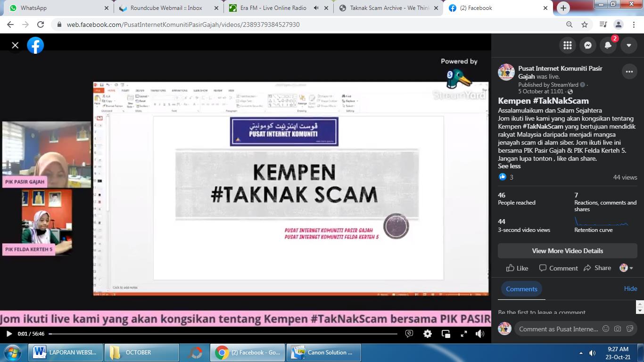
Task: Expand the comment-as profile selector
Action: [x=627, y=268]
